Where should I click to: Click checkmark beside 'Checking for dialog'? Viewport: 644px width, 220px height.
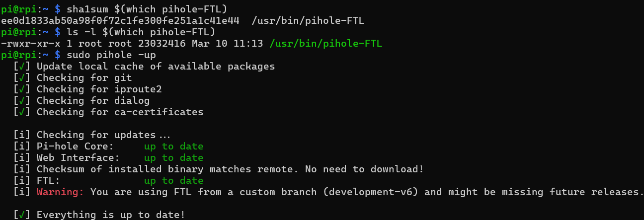click(x=22, y=100)
